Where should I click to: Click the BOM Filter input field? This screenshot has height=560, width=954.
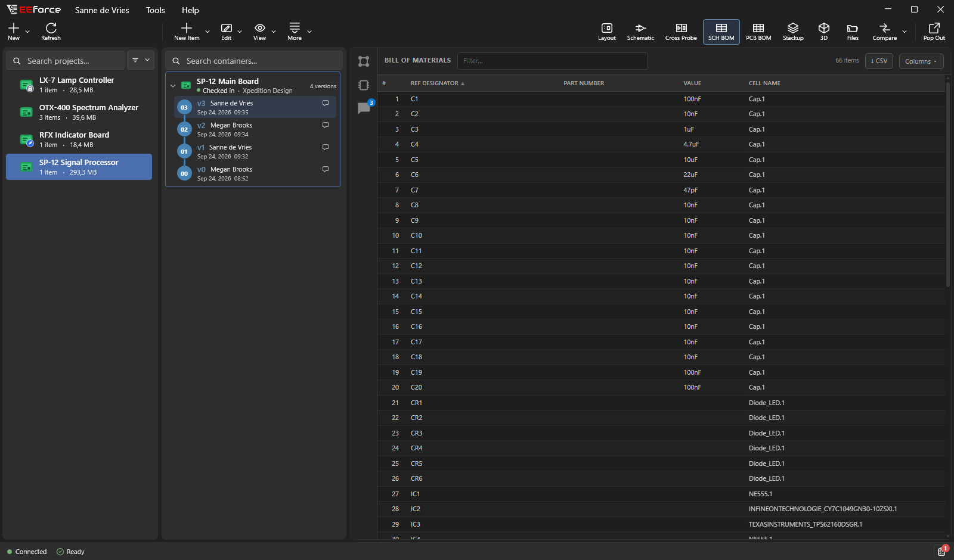click(x=552, y=61)
